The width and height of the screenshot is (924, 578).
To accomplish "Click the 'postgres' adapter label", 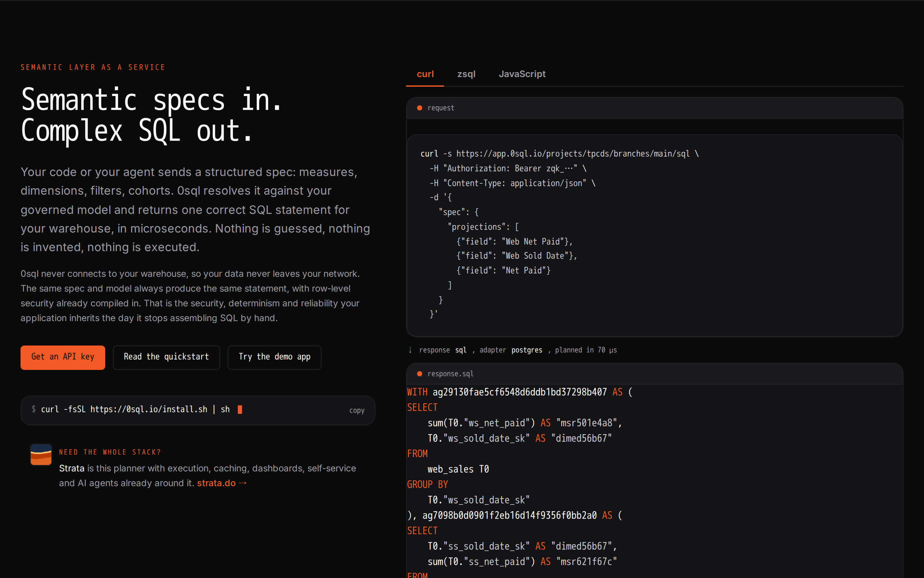I will pyautogui.click(x=526, y=350).
